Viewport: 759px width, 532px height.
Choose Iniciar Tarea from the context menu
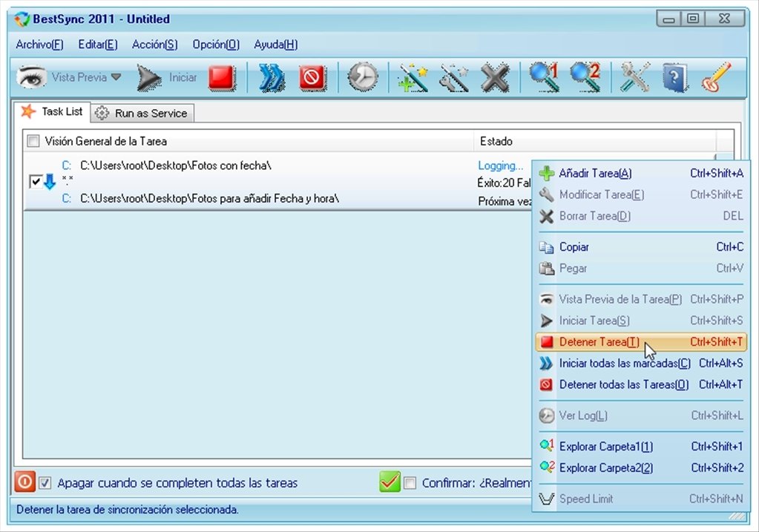coord(641,321)
